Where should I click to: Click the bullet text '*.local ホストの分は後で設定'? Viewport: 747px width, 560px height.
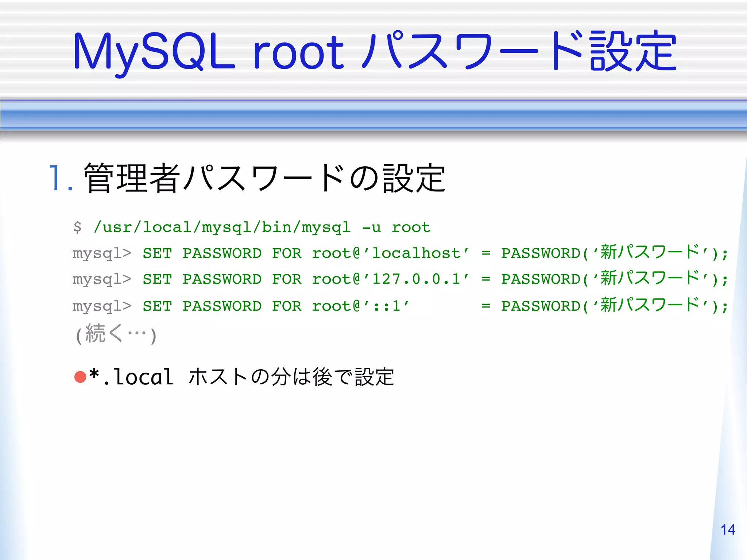tap(241, 377)
